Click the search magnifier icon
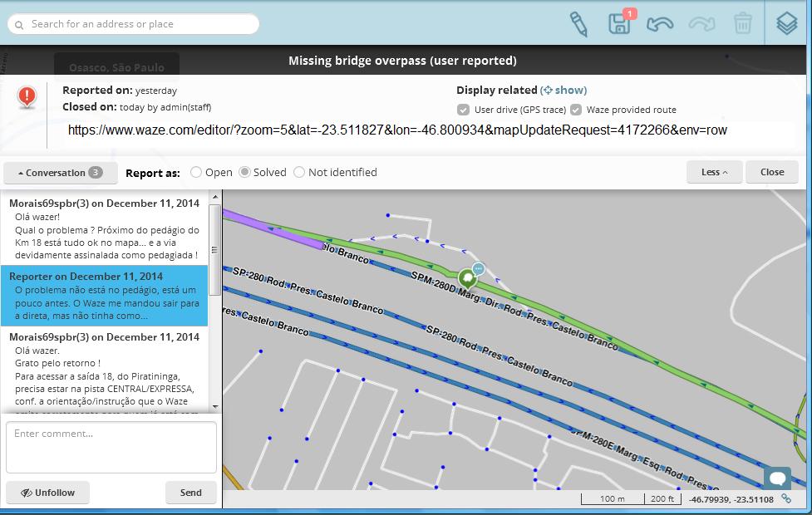The width and height of the screenshot is (812, 515). (x=19, y=25)
